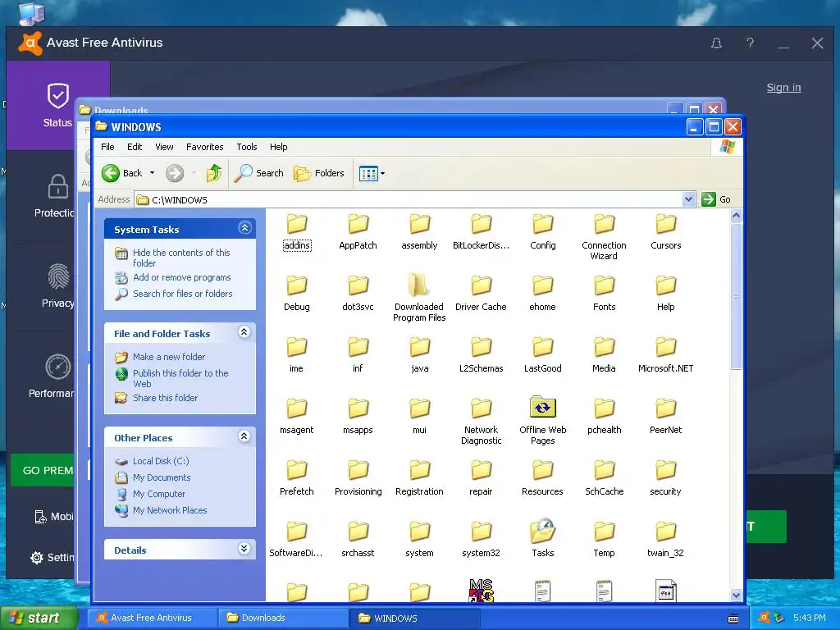Viewport: 840px width, 630px height.
Task: Click the vertical scrollbar down arrow
Action: [x=736, y=596]
